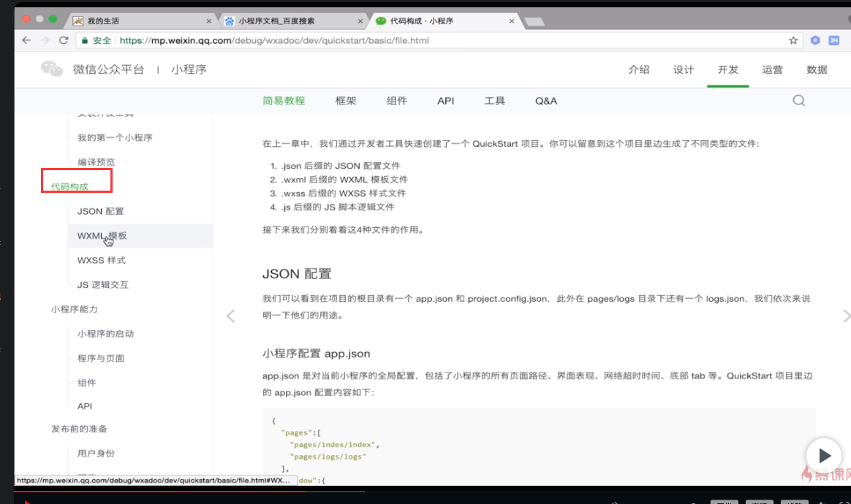Viewport: 851px width, 504px height.
Task: Switch to the 我的生活 tab
Action: click(141, 21)
